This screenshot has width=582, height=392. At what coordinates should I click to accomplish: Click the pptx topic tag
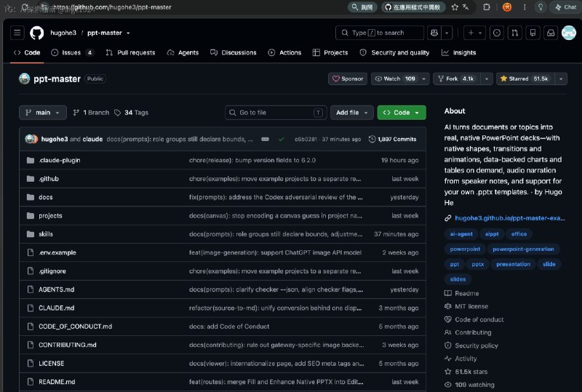click(x=478, y=264)
